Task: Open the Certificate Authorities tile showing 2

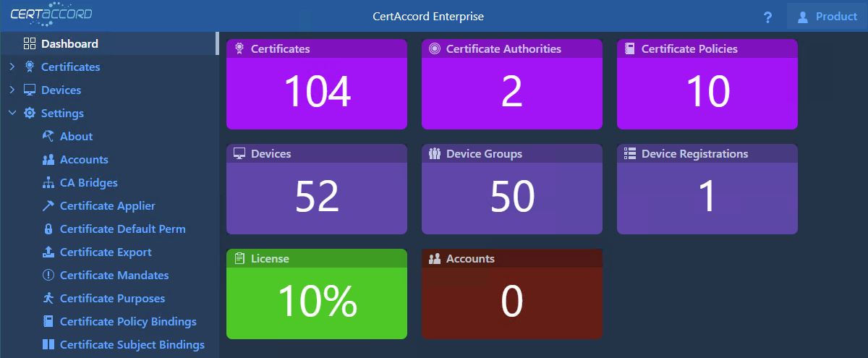Action: [512, 84]
